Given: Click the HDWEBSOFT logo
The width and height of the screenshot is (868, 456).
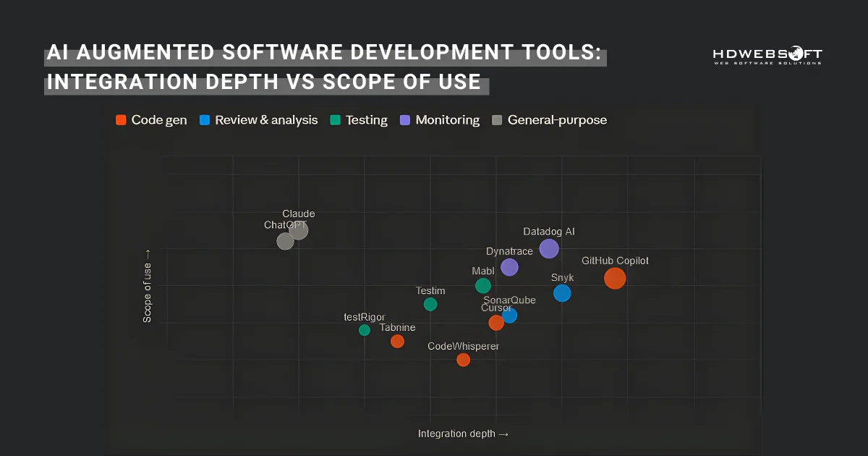Looking at the screenshot, I should coord(767,56).
